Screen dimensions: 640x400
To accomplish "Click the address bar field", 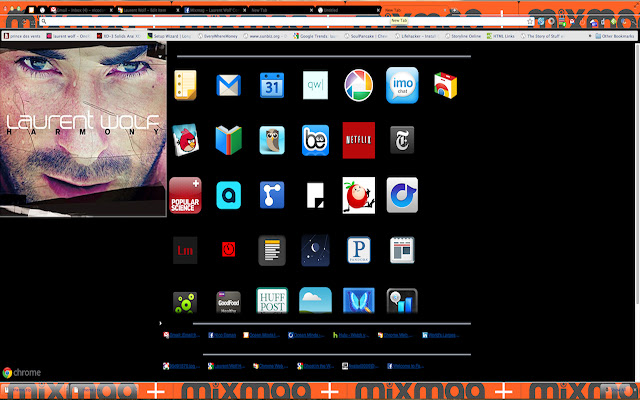I will [286, 21].
